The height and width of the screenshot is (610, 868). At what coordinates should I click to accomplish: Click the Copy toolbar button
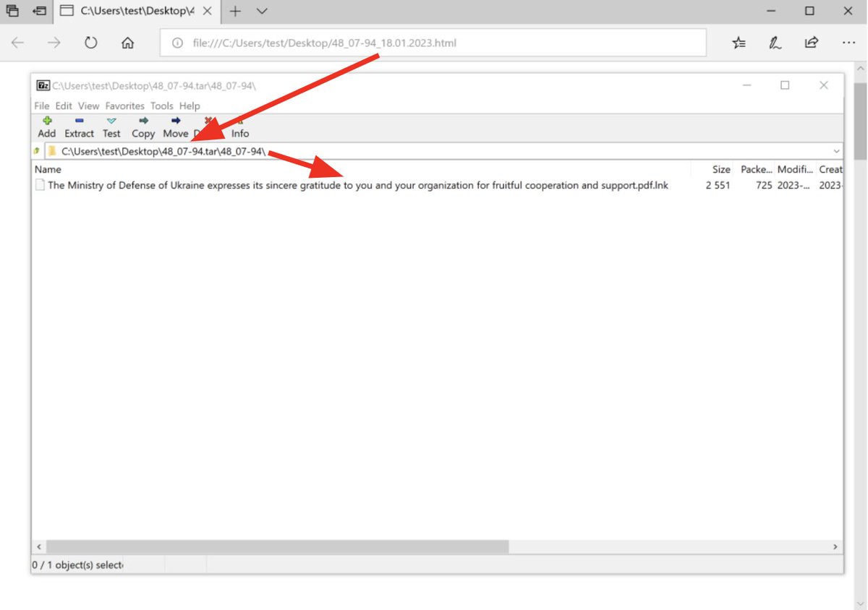[x=143, y=127]
